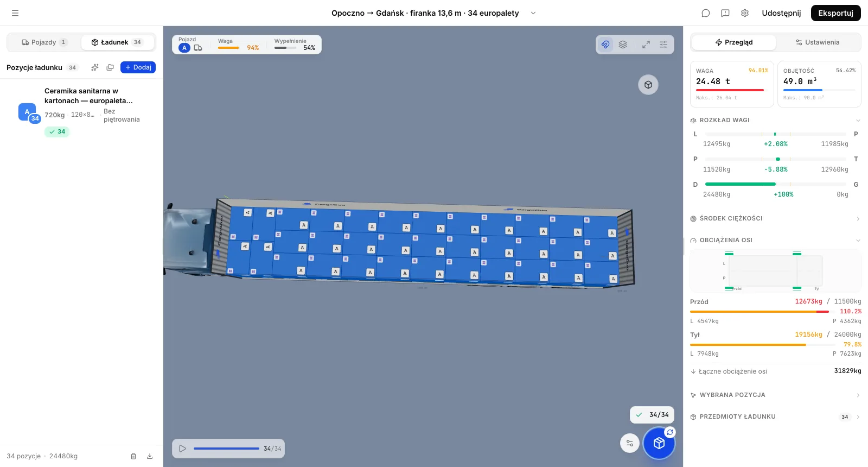Viewport: 868px width, 467px height.
Task: Select the Przegląd tab
Action: pyautogui.click(x=734, y=42)
